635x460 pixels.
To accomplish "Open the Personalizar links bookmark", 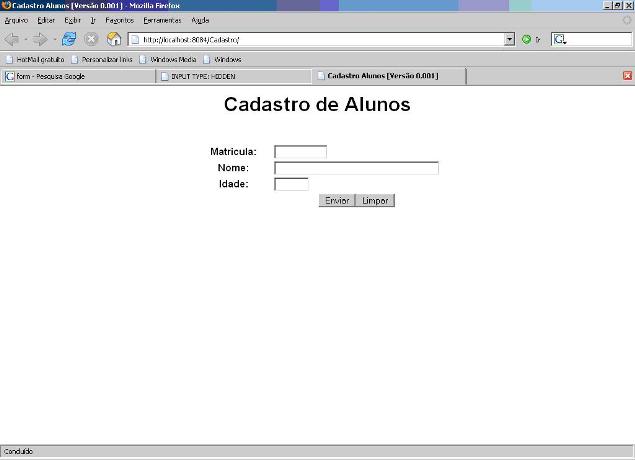I will tap(102, 60).
